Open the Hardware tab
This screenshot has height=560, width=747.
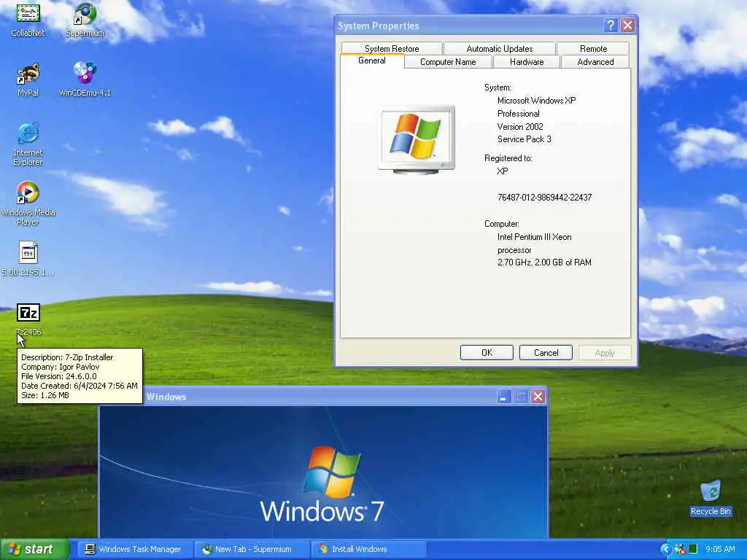527,62
